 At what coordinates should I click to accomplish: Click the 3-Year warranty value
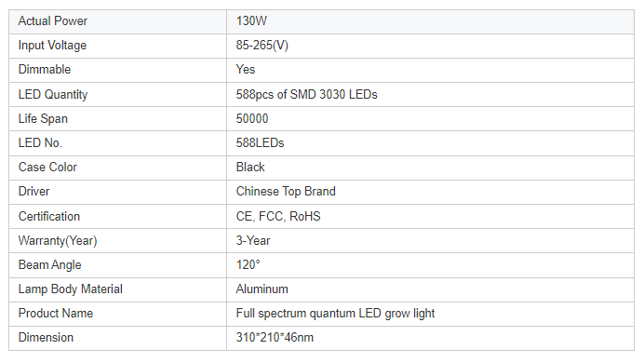[253, 241]
